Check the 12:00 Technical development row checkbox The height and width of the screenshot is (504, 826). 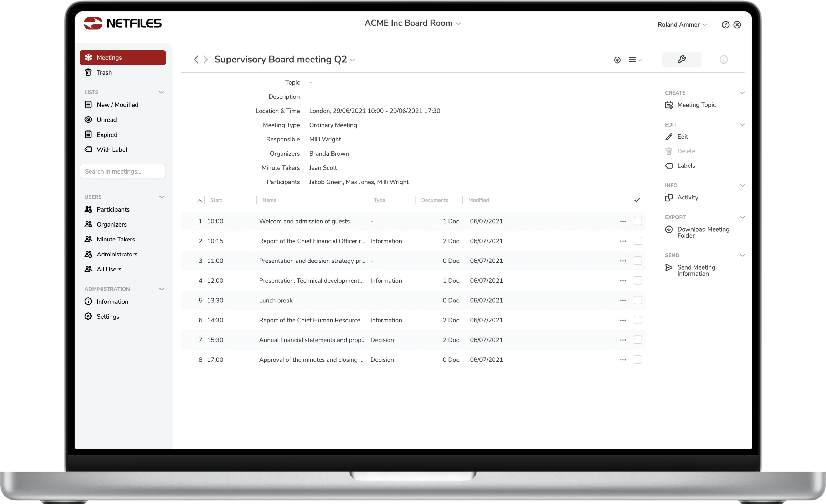coord(638,280)
